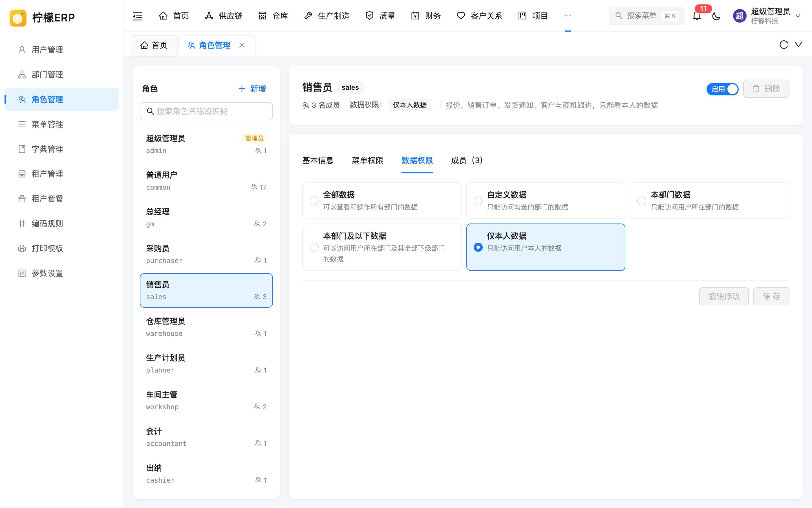Click the 柠檬ERP logo icon
Image resolution: width=812 pixels, height=508 pixels.
18,17
